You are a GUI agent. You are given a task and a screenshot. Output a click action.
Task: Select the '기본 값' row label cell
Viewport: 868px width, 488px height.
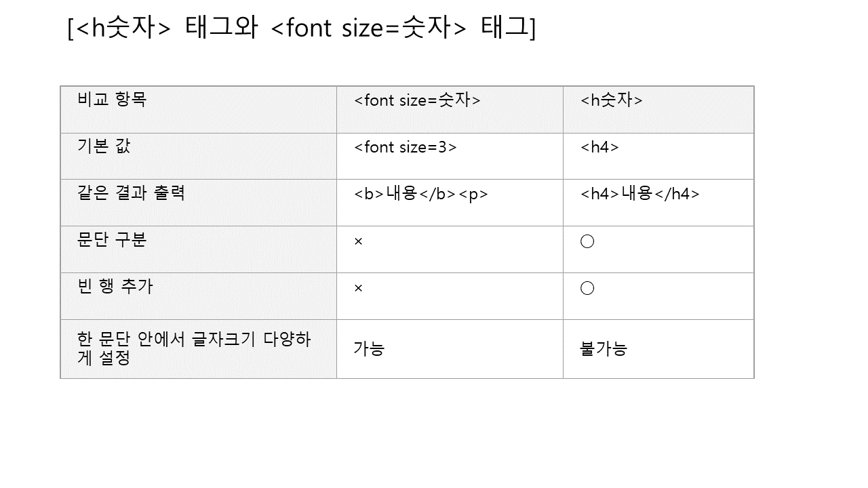pyautogui.click(x=104, y=146)
